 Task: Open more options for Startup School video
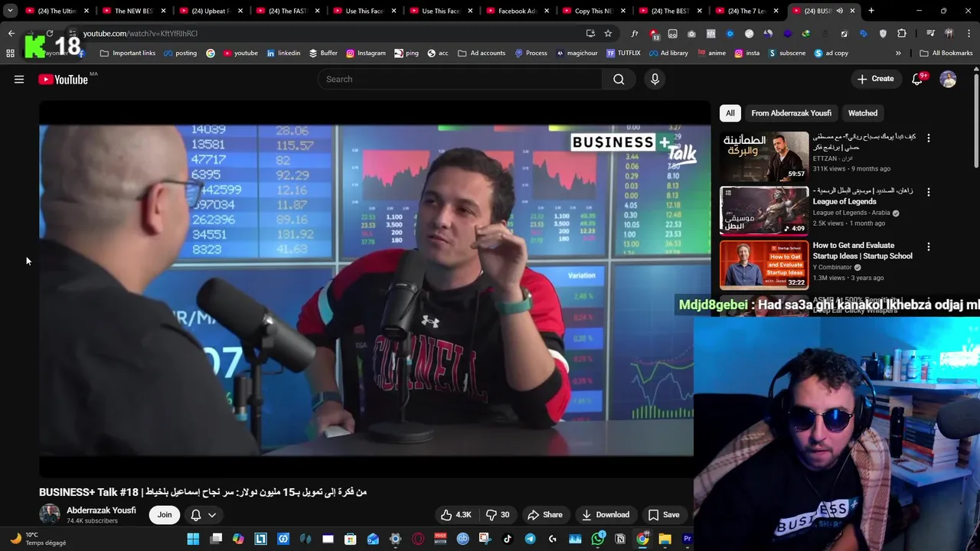coord(929,247)
